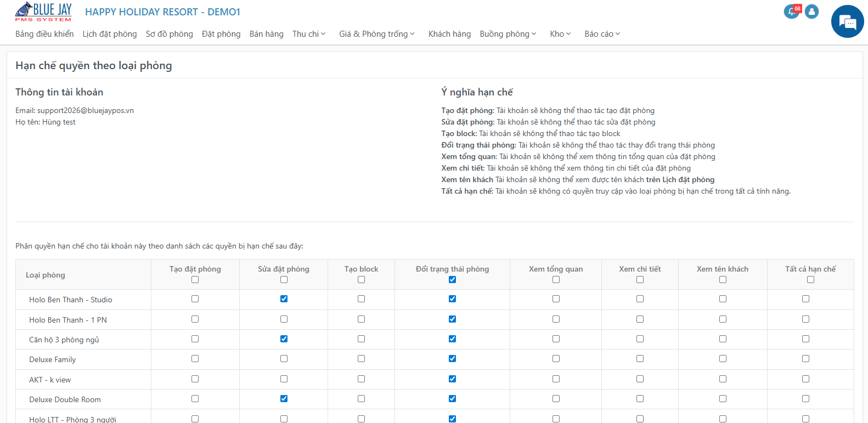Click the 'Thông tin tài khoản' heading
Viewport: 868px width, 423px height.
(x=59, y=92)
